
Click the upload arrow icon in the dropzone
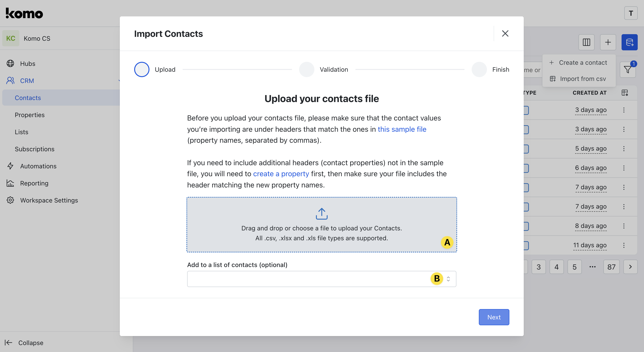point(322,214)
